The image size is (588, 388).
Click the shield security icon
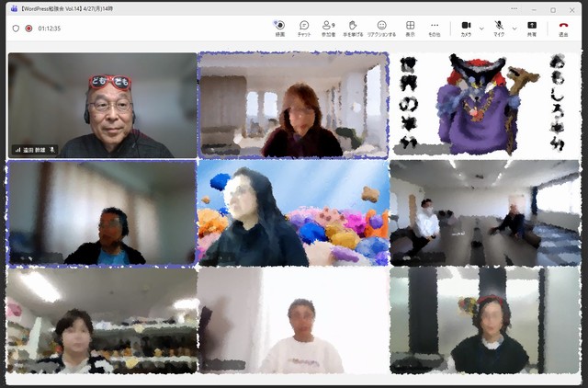coord(16,29)
